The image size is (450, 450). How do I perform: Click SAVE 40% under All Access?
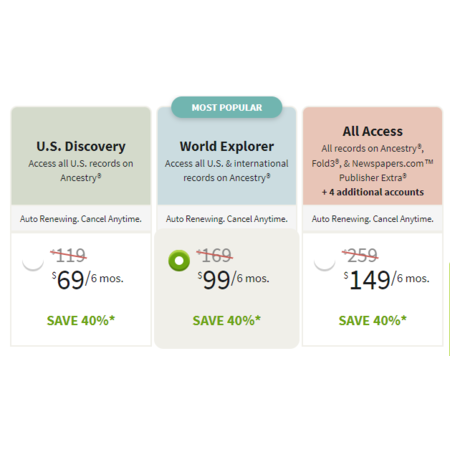pyautogui.click(x=373, y=321)
